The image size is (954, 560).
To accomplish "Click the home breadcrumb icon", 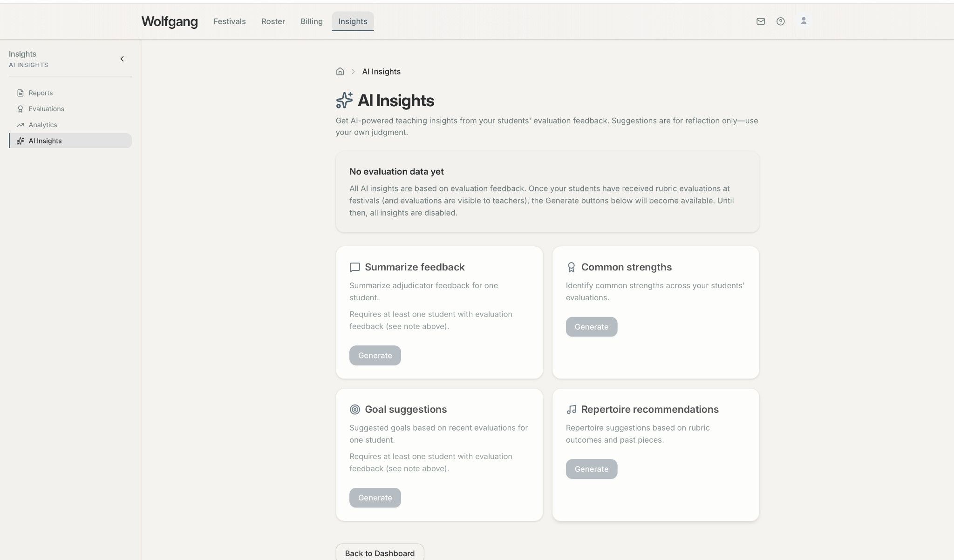I will [x=340, y=72].
